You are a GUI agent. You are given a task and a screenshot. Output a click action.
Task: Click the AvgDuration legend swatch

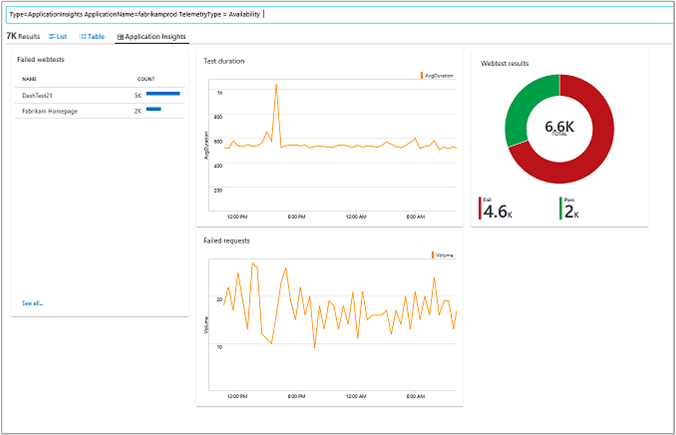pos(422,75)
